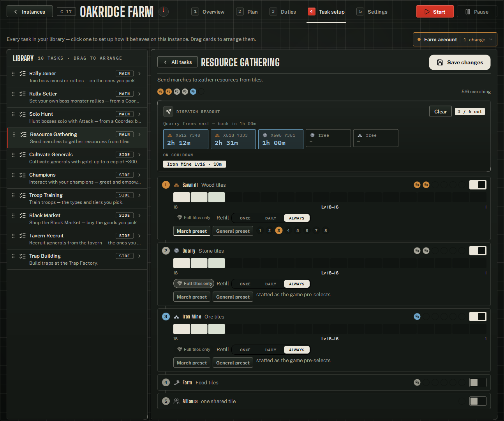Set Iron Mine refill to Once

(x=245, y=350)
